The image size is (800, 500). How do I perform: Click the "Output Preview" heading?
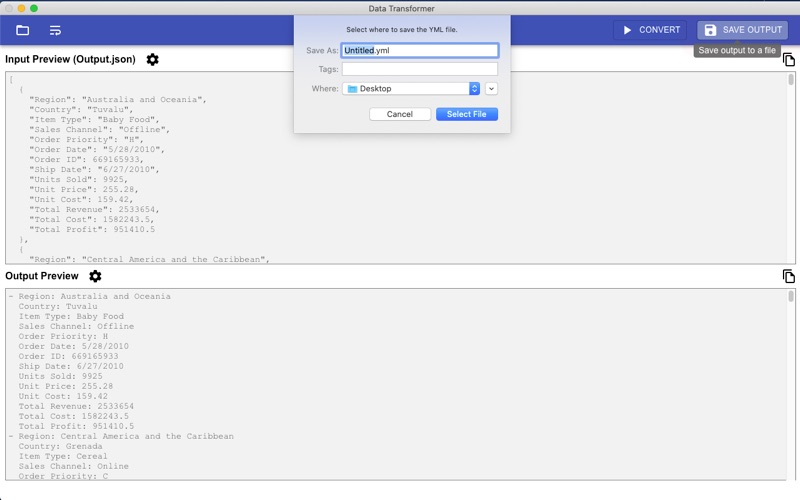click(x=42, y=276)
